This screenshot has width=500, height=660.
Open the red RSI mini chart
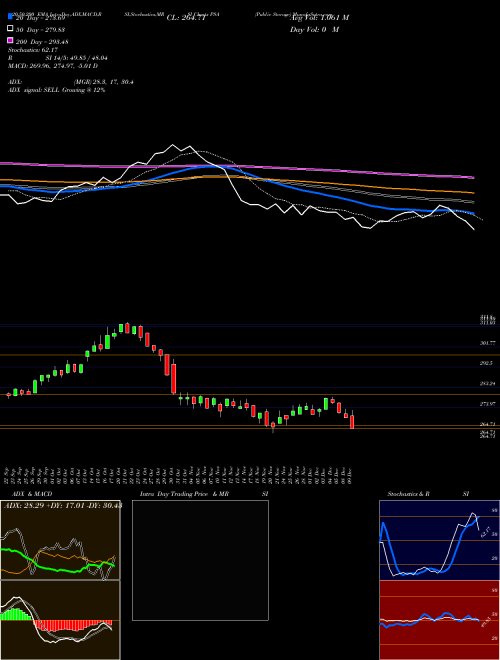click(x=439, y=620)
